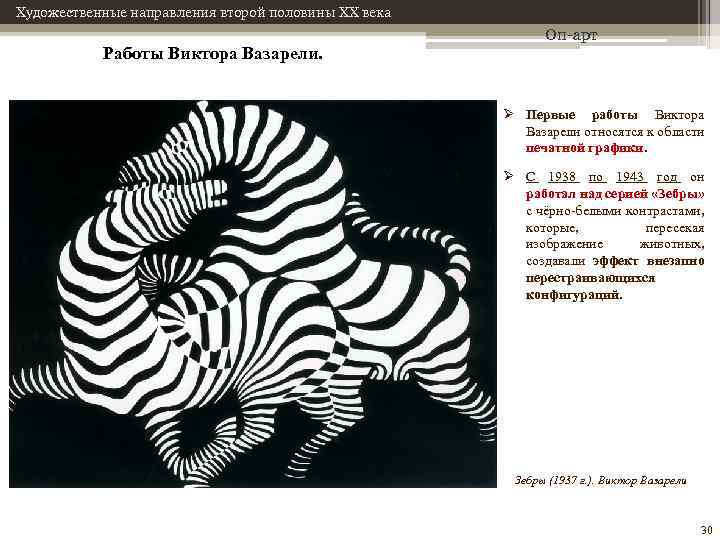The image size is (720, 540).
Task: Click the slide number 30
Action: click(706, 529)
